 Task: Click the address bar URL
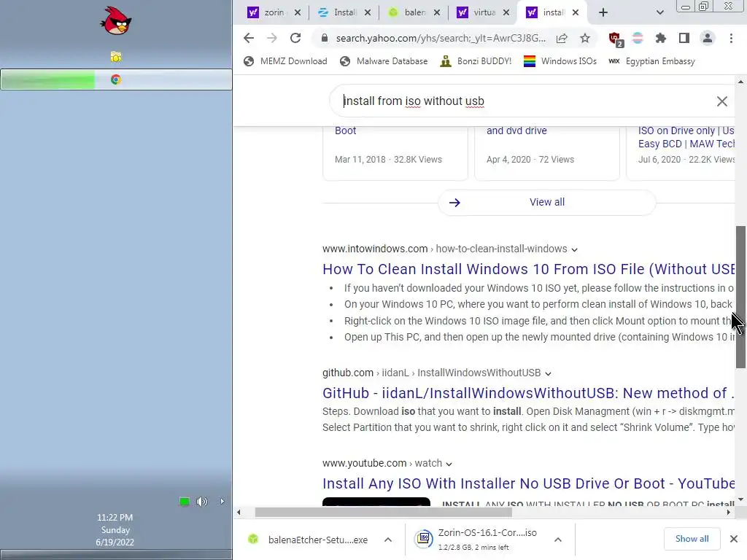click(441, 38)
